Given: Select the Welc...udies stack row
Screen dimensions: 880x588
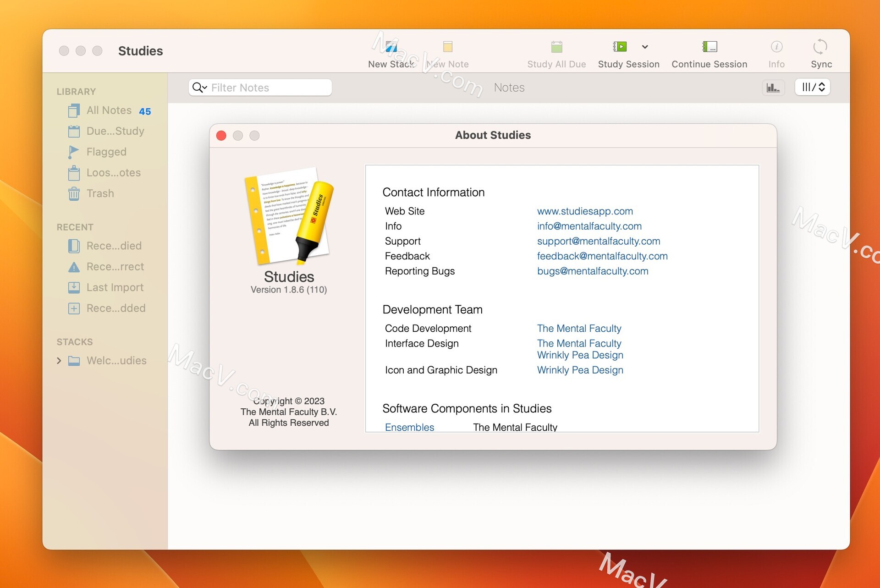Looking at the screenshot, I should tap(105, 361).
